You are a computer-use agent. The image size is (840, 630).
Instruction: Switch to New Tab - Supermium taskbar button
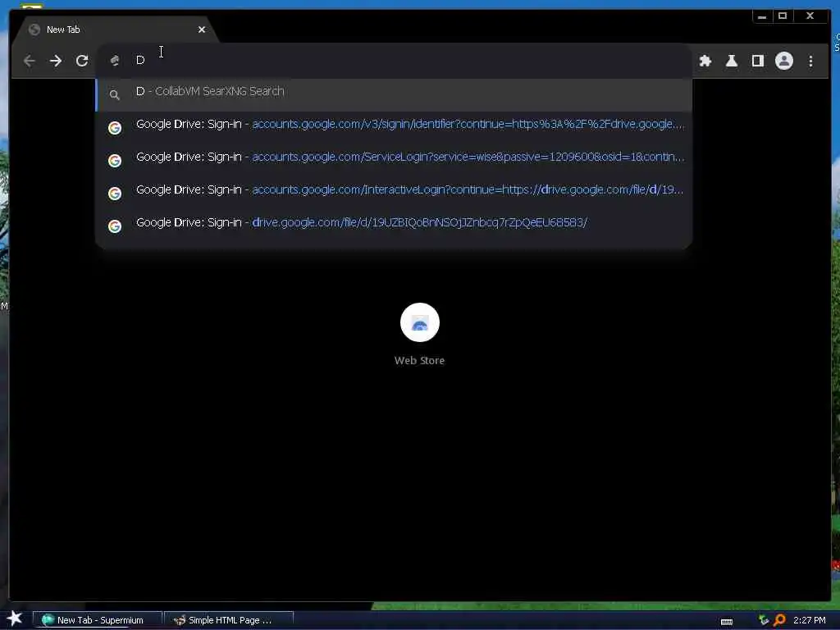tap(97, 620)
